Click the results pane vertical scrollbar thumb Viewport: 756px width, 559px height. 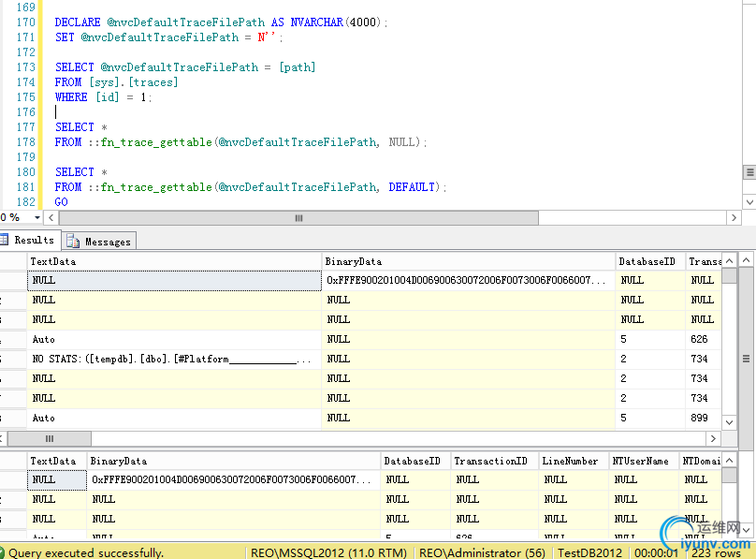click(x=746, y=359)
